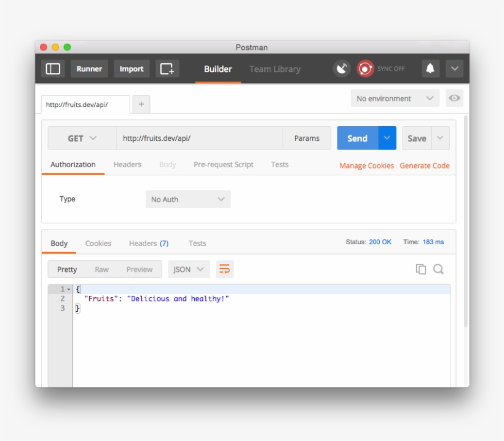504x441 pixels.
Task: Open a new window with plus icon
Action: coord(167,69)
